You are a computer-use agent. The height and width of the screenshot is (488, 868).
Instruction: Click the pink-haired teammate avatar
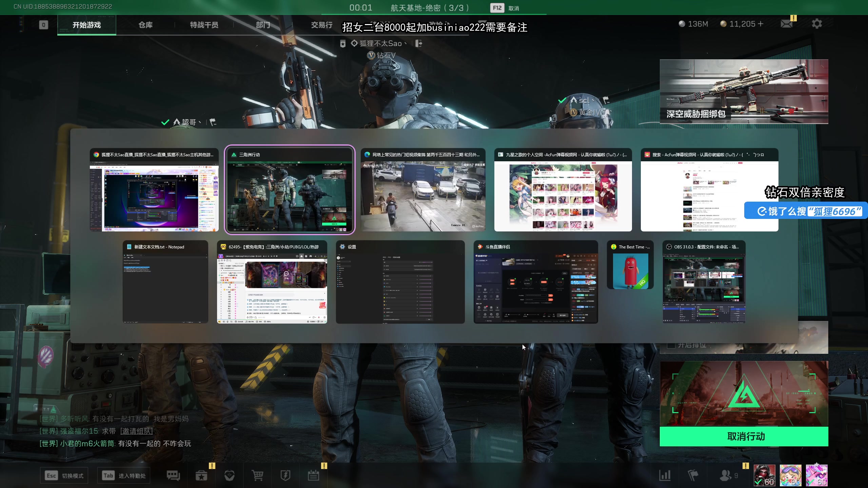pyautogui.click(x=816, y=475)
